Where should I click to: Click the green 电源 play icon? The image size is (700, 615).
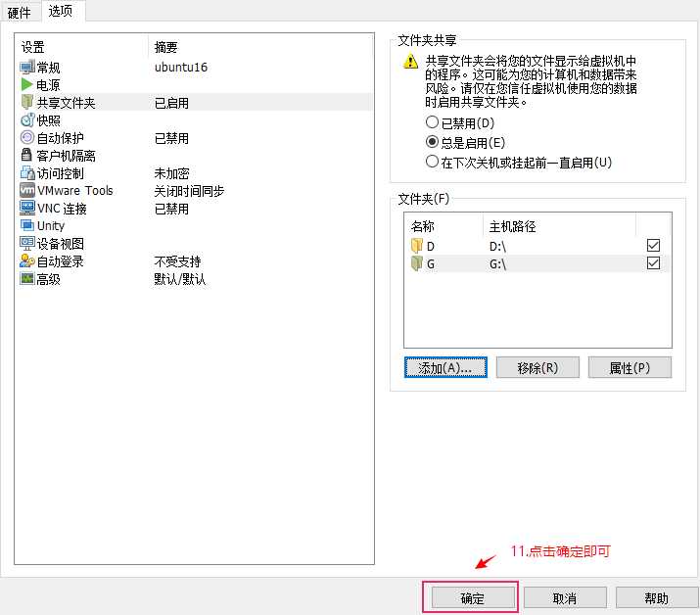pos(26,84)
